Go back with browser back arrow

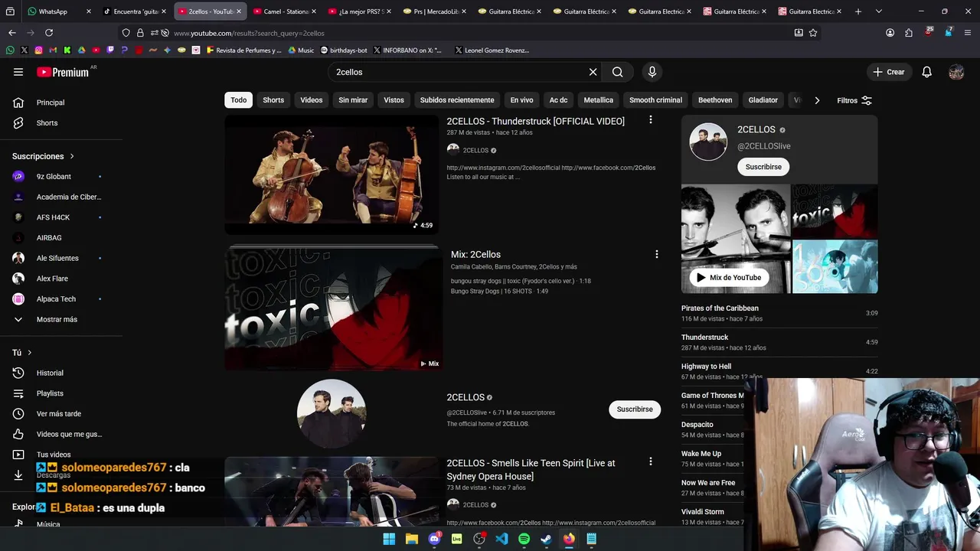tap(11, 33)
